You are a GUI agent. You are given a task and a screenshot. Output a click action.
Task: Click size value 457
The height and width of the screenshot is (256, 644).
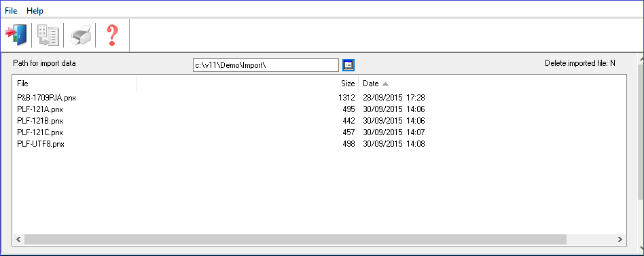[348, 132]
